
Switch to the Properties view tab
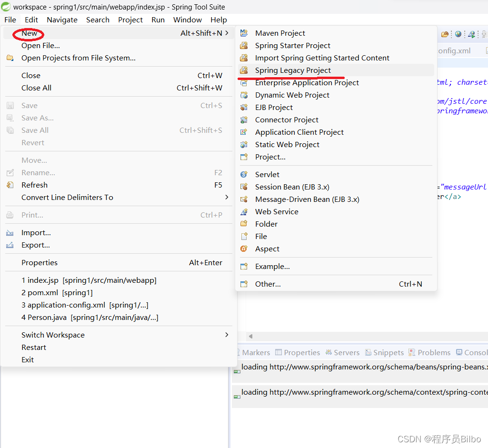tap(298, 352)
